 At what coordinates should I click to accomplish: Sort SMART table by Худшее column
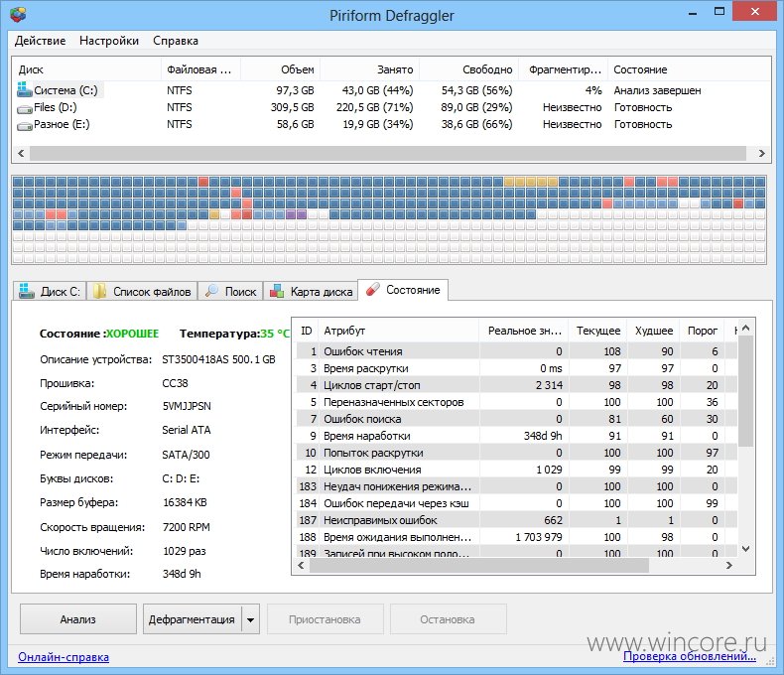click(654, 331)
